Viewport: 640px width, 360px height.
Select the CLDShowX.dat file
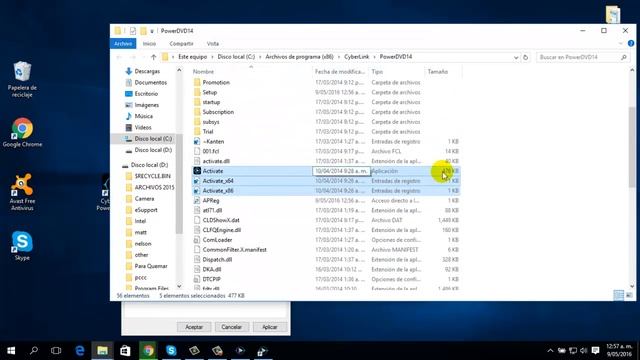pos(221,220)
